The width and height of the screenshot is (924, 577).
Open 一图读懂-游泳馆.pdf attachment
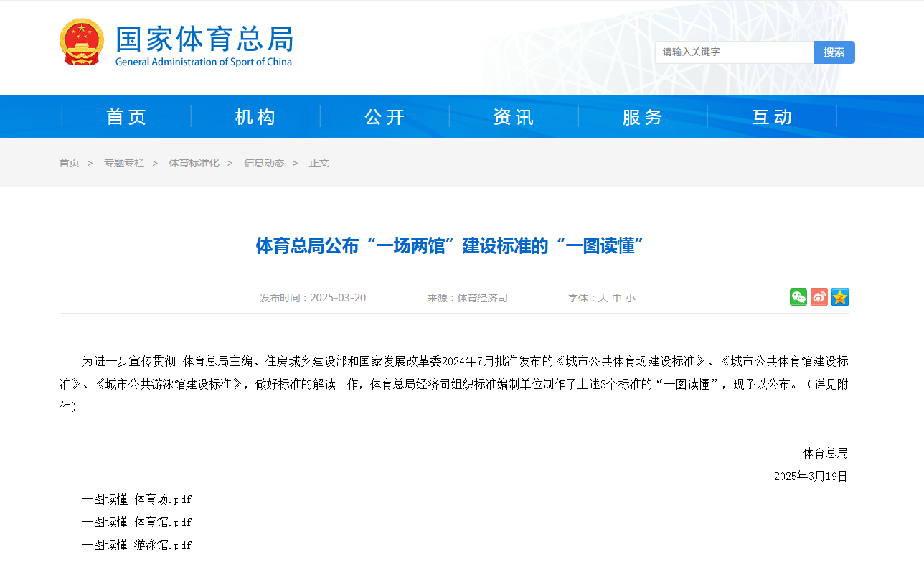137,545
